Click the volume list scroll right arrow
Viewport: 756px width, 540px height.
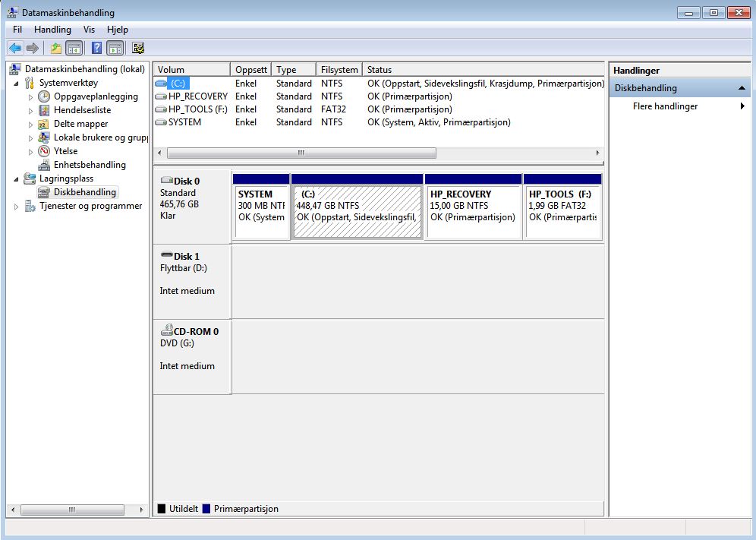pyautogui.click(x=598, y=153)
